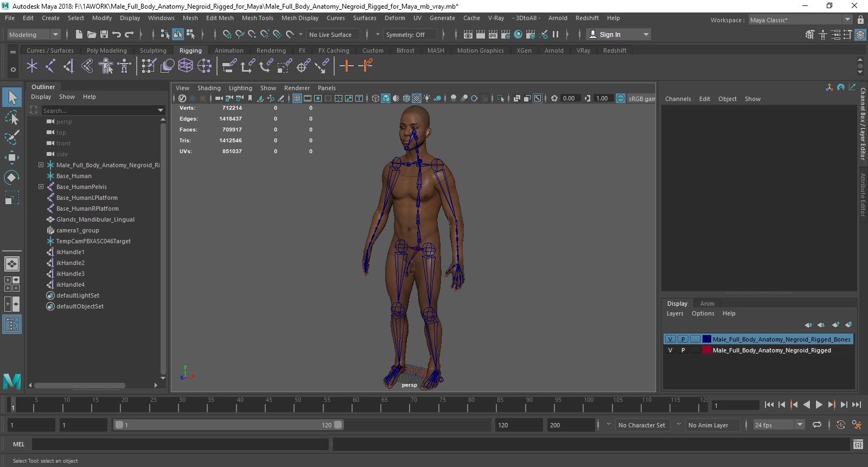This screenshot has height=467, width=868.
Task: Toggle textured display in viewport toolbar
Action: [x=417, y=98]
